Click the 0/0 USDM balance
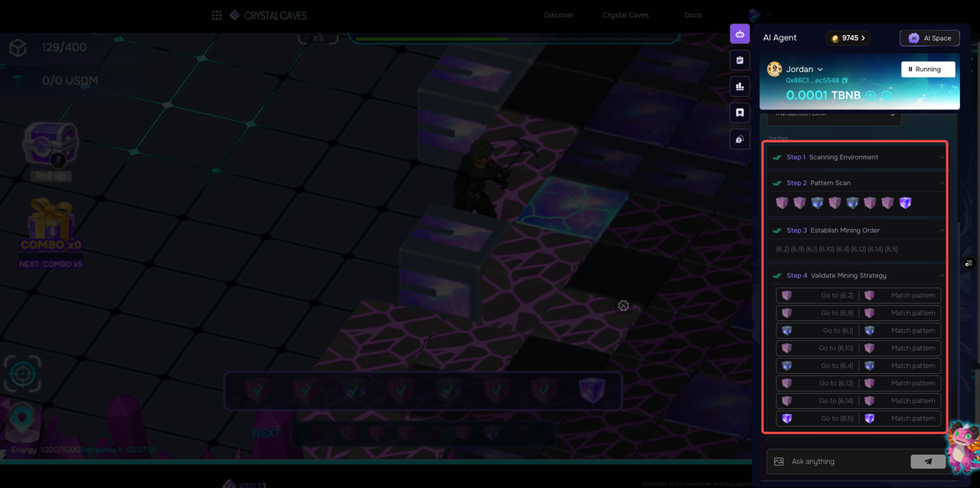 coord(70,80)
